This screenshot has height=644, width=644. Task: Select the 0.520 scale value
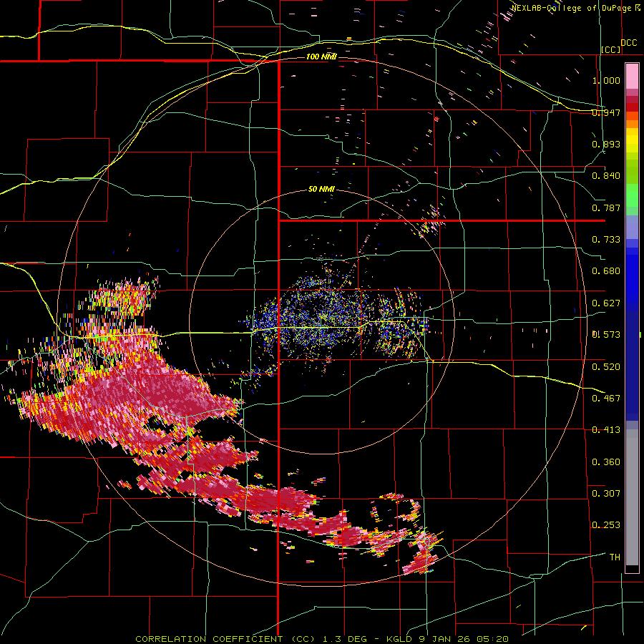click(606, 367)
